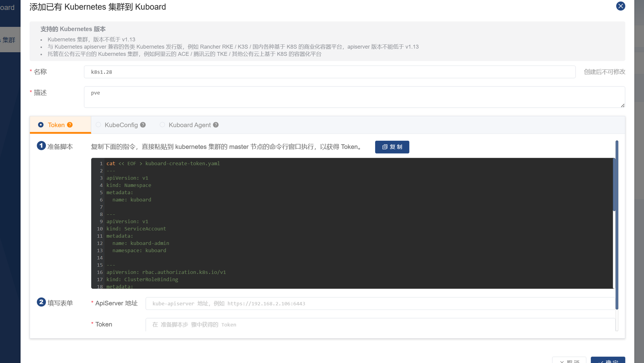Screen dimensions: 644x363
Task: Click the '支持的 Kubernetes 版本' heading
Action: 73,29
